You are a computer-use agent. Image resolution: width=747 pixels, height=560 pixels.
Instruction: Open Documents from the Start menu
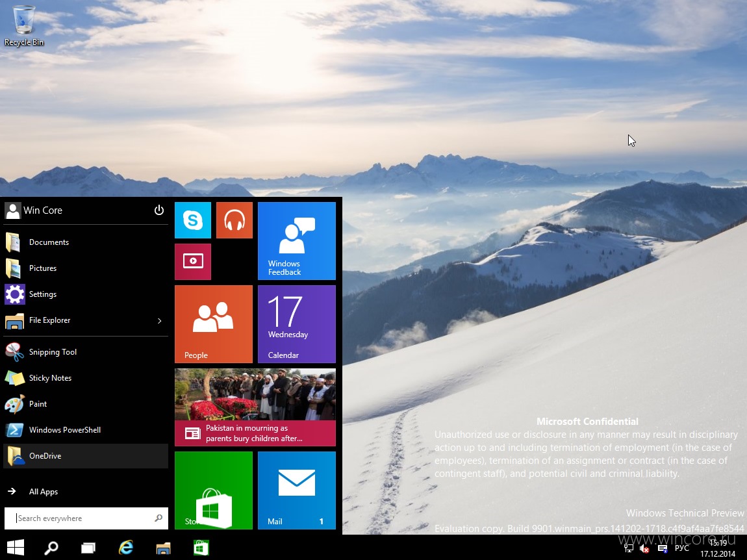(86, 242)
